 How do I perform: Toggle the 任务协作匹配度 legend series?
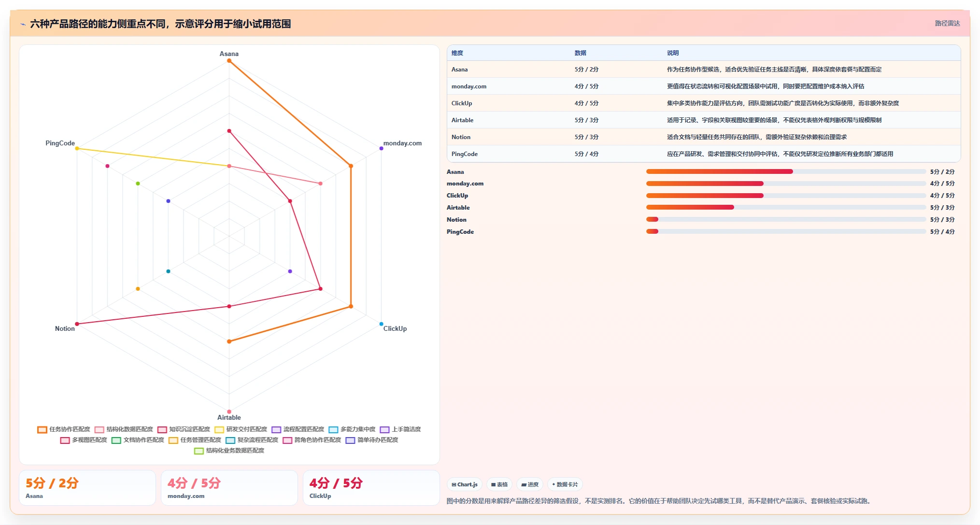click(64, 429)
